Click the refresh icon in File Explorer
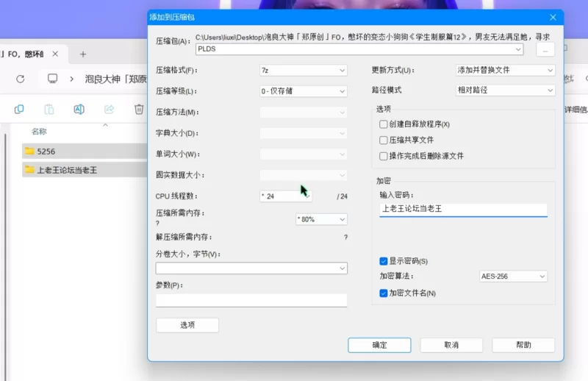Screen dimensions: 588x381 click(x=21, y=79)
